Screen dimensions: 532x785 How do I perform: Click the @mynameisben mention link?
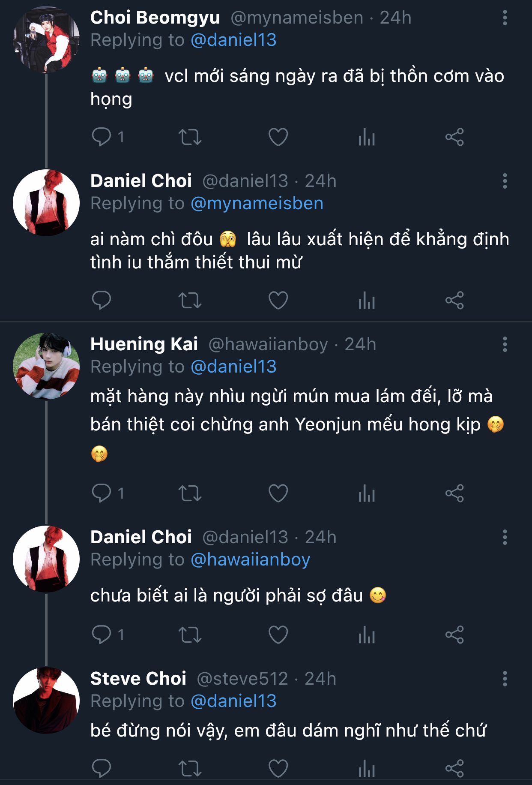point(257,203)
